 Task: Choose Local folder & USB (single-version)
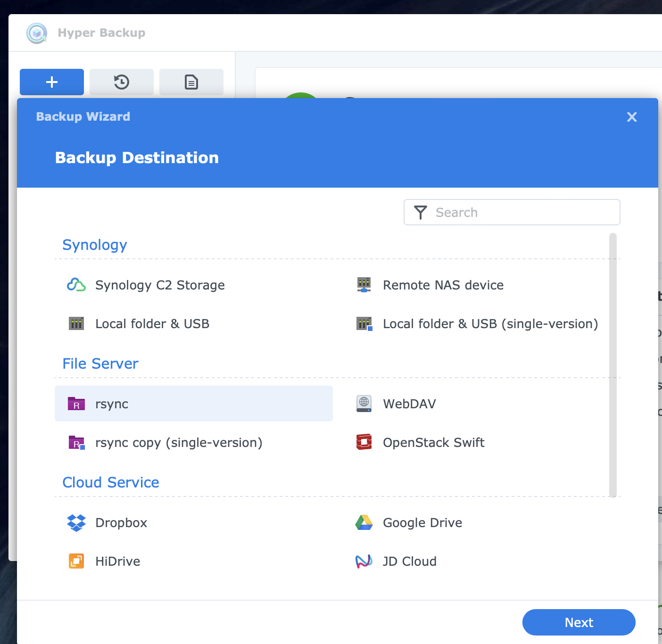[x=490, y=324]
